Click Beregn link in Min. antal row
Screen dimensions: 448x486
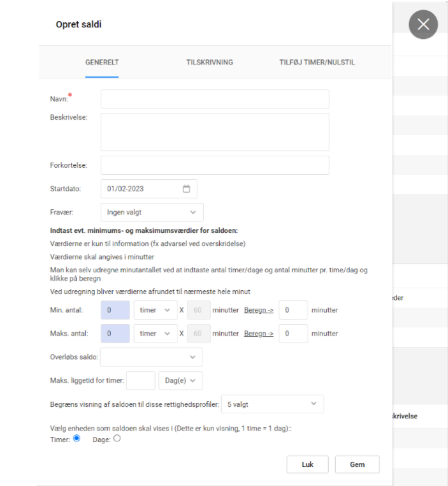pyautogui.click(x=258, y=310)
